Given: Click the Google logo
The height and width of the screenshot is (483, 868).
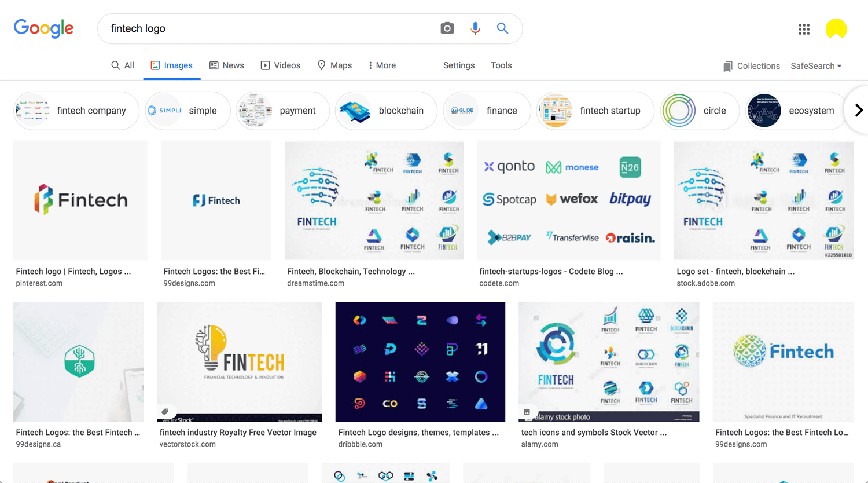Looking at the screenshot, I should 44,28.
